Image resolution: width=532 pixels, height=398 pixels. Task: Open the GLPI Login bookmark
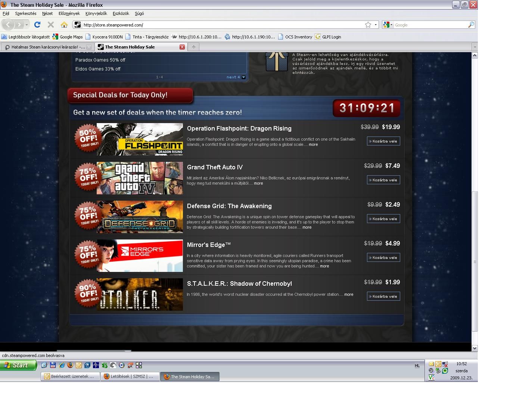[328, 37]
